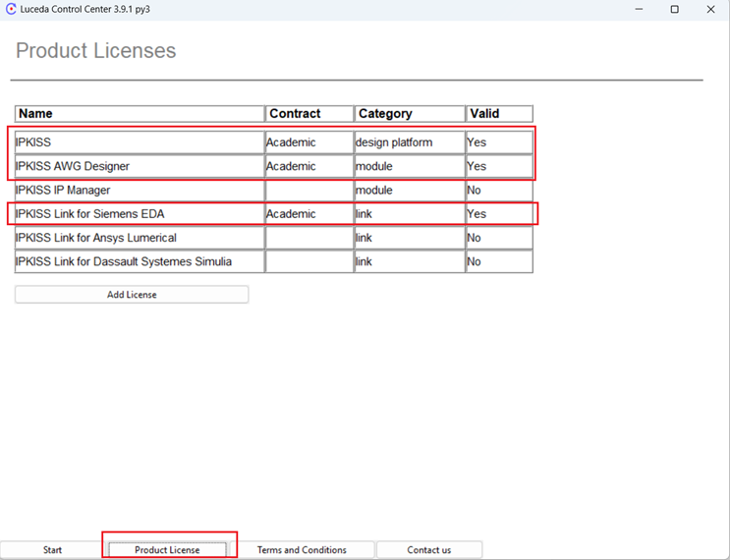Select IPKISS Link for Ansys Lumerical cell

point(140,238)
